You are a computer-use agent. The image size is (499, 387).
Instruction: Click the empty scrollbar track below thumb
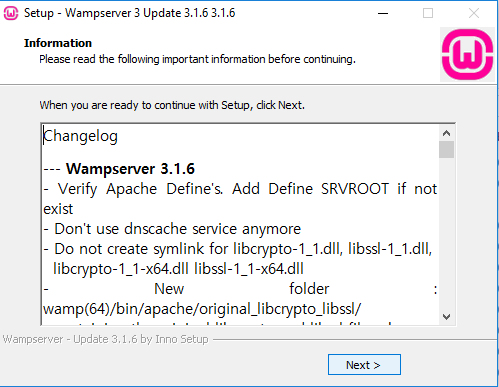pos(446,233)
